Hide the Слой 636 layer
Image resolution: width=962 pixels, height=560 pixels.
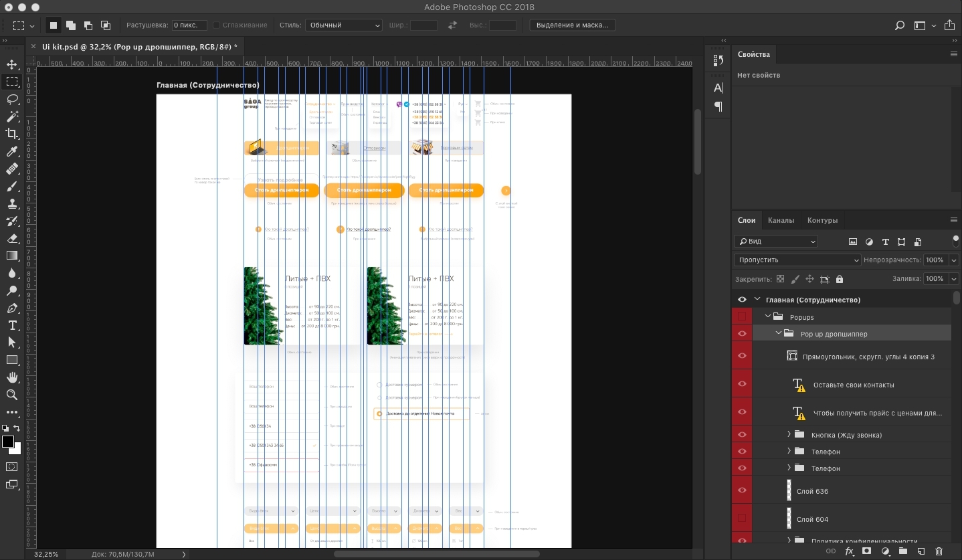pyautogui.click(x=742, y=490)
